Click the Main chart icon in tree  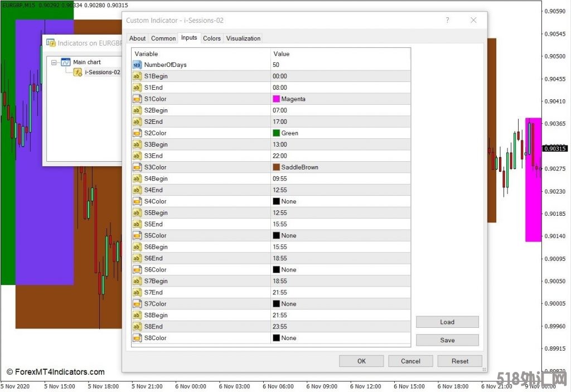coord(66,62)
